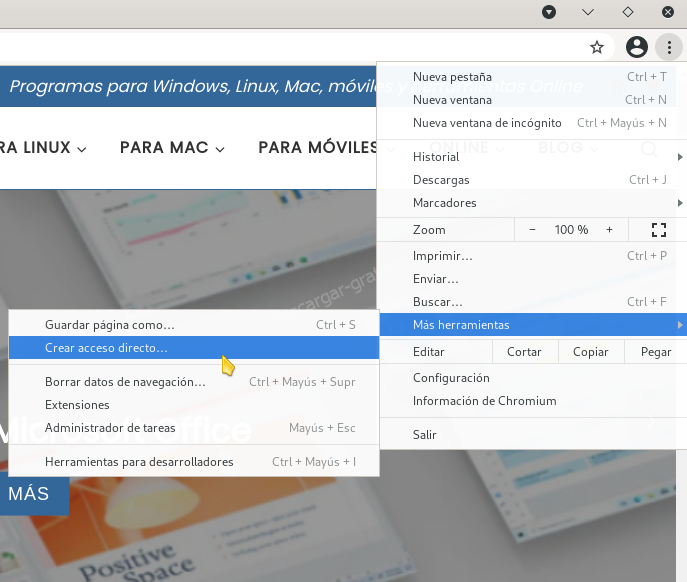
Task: Click the 100 % zoom value
Action: point(571,230)
